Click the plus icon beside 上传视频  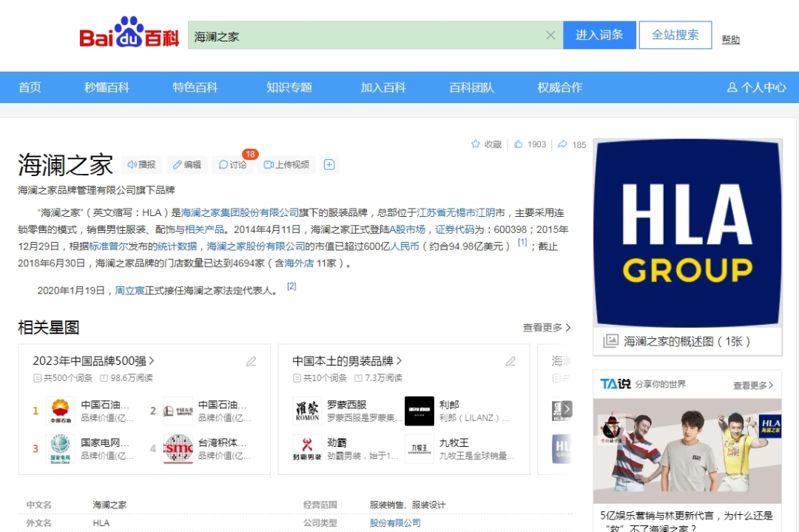pyautogui.click(x=329, y=164)
